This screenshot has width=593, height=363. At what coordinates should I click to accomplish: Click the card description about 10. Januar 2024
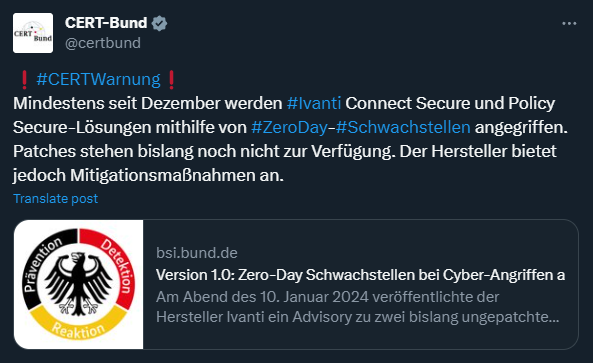[357, 307]
